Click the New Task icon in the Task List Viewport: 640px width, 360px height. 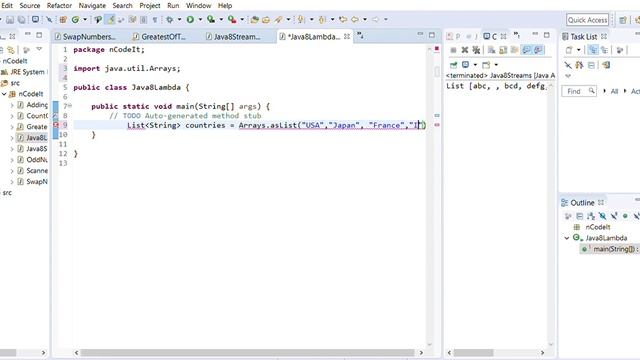tap(569, 50)
